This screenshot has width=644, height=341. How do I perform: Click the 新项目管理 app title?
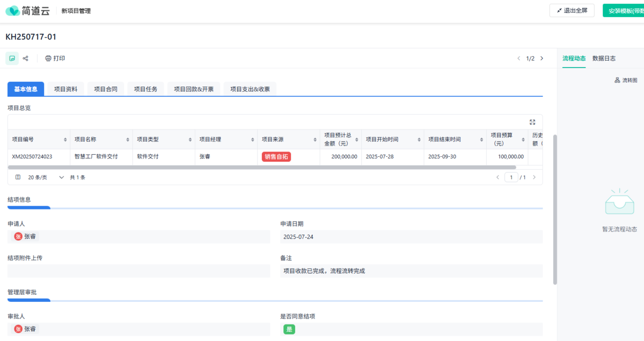pyautogui.click(x=76, y=11)
